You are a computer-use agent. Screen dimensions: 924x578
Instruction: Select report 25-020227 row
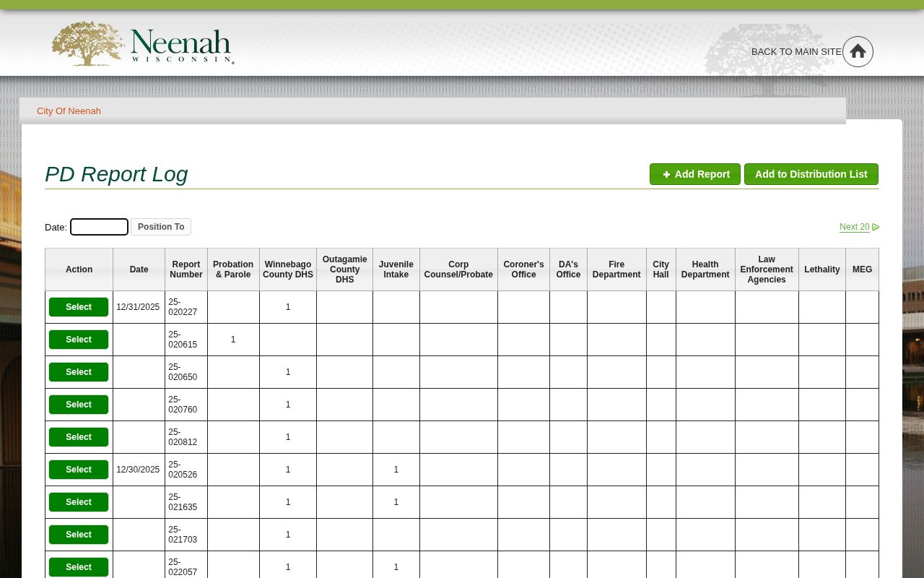click(79, 307)
